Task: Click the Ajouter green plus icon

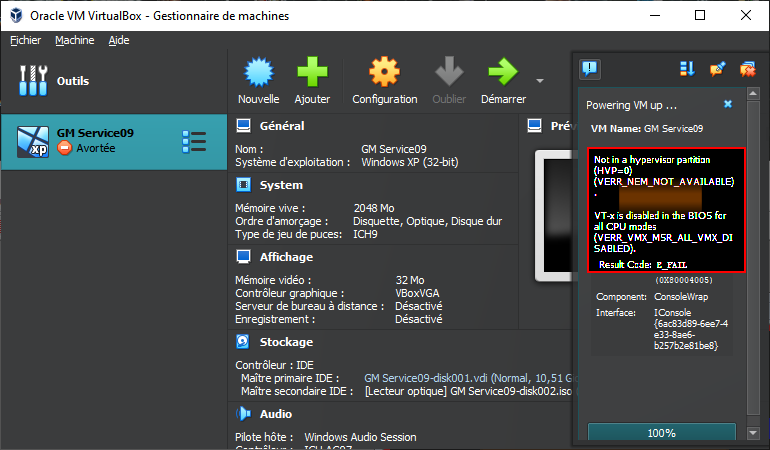Action: click(x=312, y=72)
